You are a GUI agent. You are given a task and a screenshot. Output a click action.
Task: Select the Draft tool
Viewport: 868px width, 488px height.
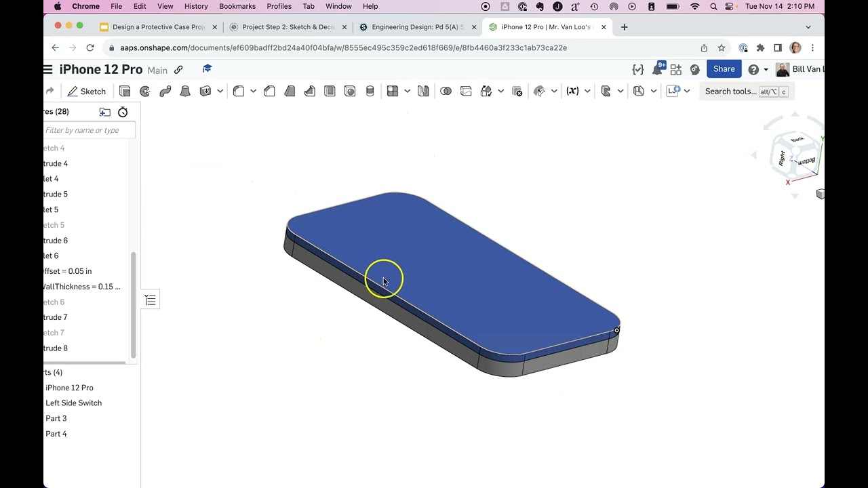(290, 91)
